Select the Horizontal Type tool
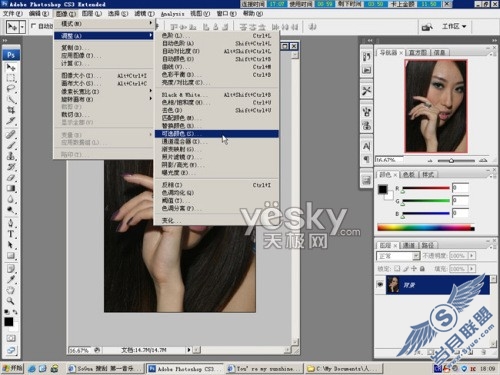Viewport: 500px width, 375px height. pyautogui.click(x=11, y=234)
